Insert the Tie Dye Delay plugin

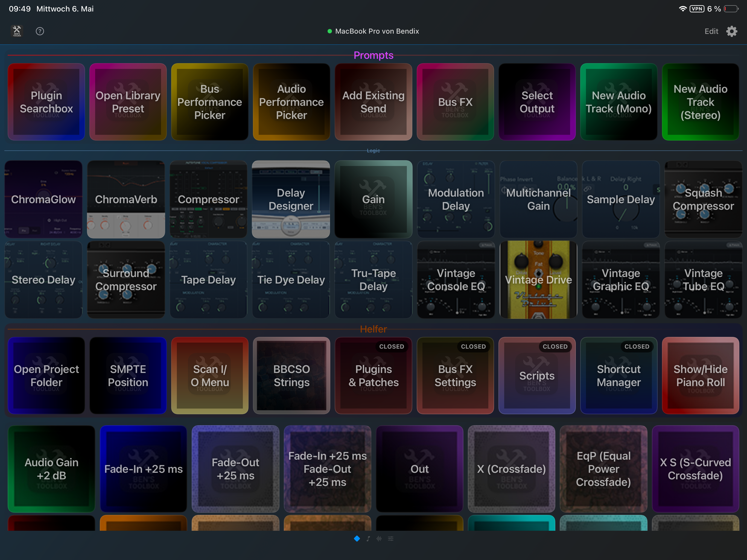point(291,280)
